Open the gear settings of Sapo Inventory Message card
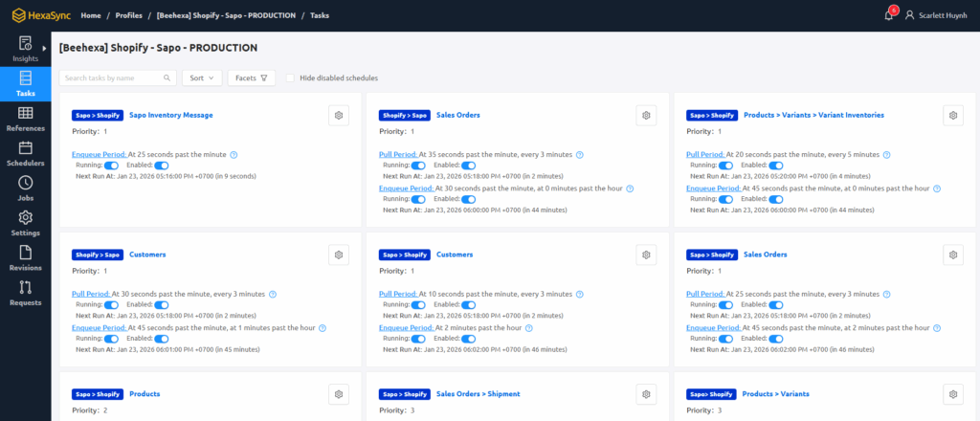The image size is (980, 421). pyautogui.click(x=339, y=116)
